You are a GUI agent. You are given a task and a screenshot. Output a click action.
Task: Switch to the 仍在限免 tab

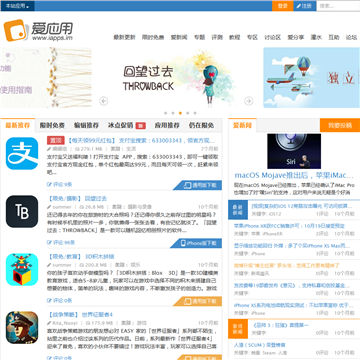201,126
